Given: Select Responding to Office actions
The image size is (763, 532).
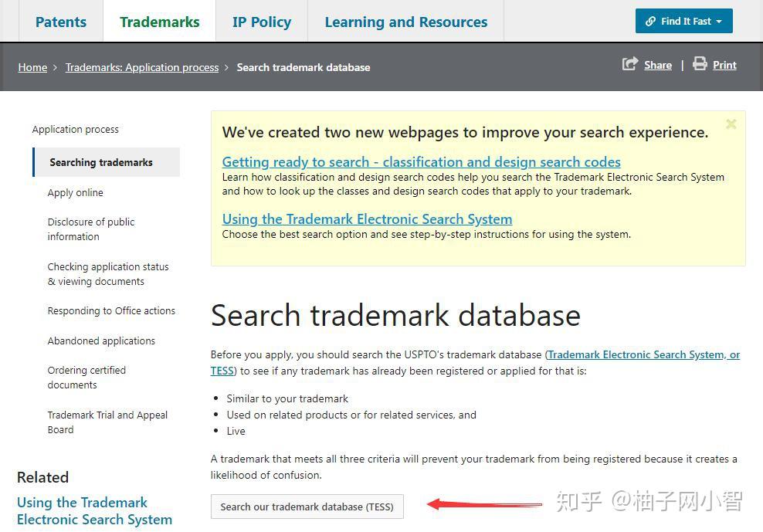Looking at the screenshot, I should click(x=111, y=310).
